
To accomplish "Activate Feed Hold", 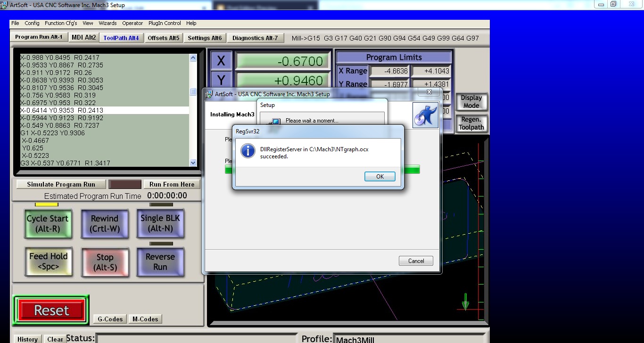I will point(48,262).
